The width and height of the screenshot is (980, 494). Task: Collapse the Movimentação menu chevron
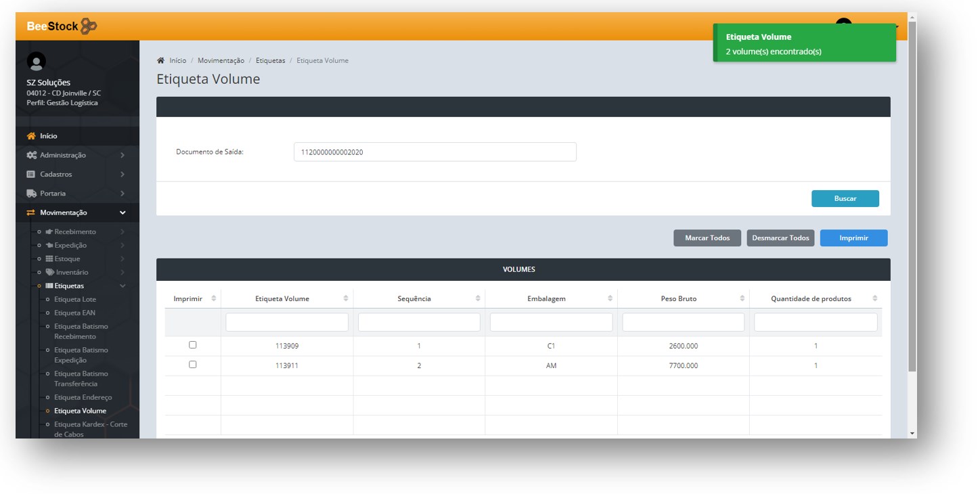point(122,212)
